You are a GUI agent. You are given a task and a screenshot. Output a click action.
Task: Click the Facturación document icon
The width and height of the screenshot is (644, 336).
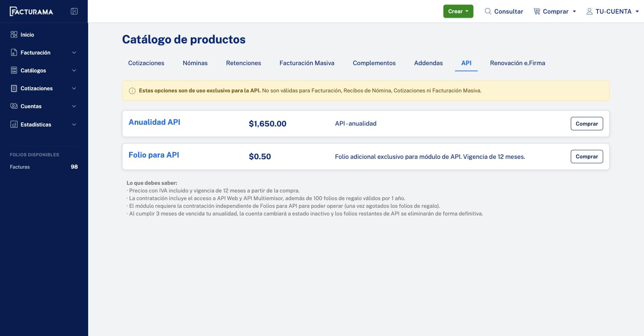pyautogui.click(x=14, y=52)
